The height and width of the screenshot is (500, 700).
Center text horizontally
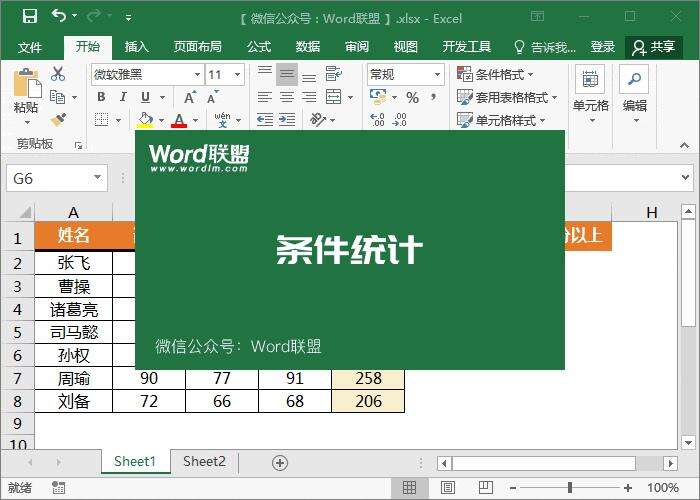(287, 97)
